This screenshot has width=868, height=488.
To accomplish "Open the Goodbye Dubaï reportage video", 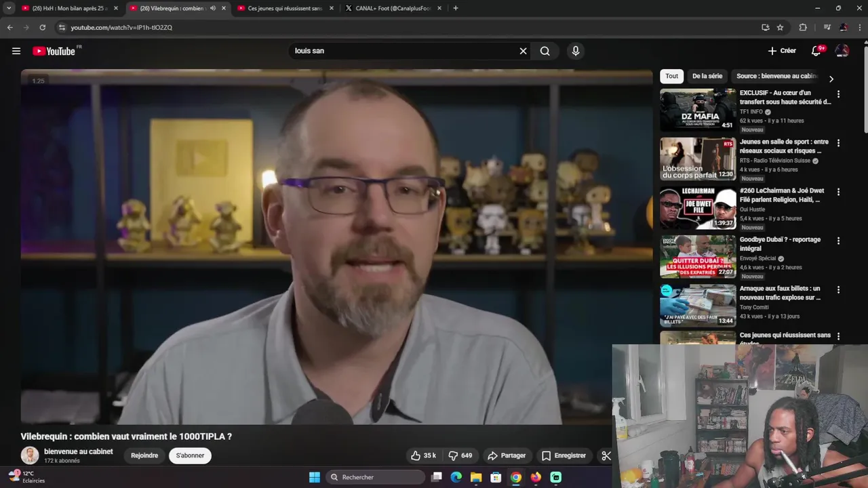I will tap(780, 244).
